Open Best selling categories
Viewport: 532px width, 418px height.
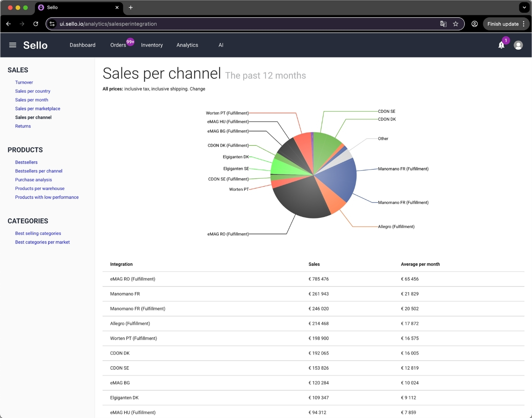tap(38, 233)
